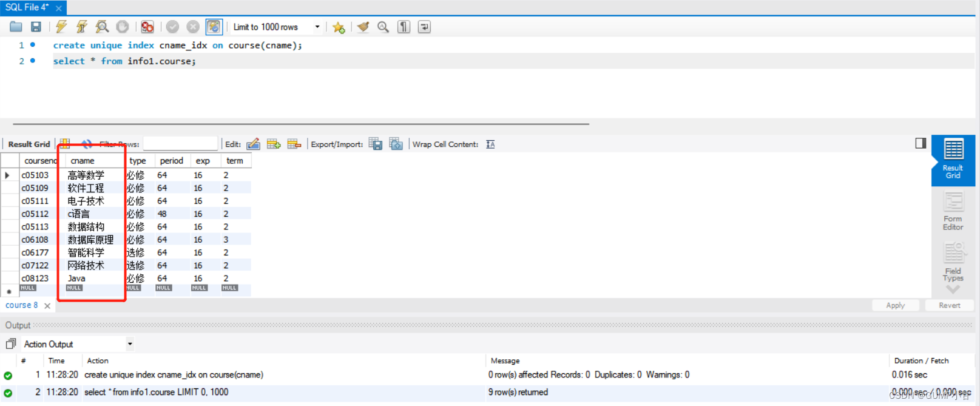Open a SQL script file icon

[16, 27]
